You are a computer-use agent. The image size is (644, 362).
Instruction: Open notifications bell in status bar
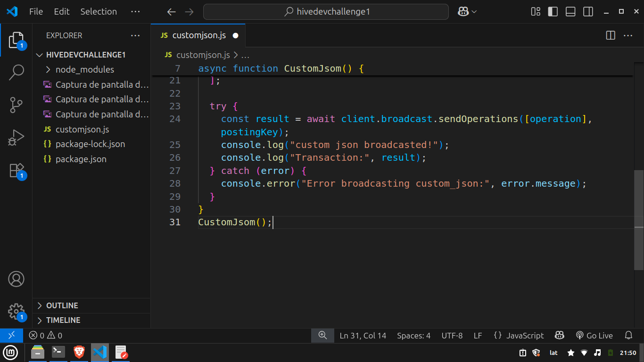coord(628,336)
